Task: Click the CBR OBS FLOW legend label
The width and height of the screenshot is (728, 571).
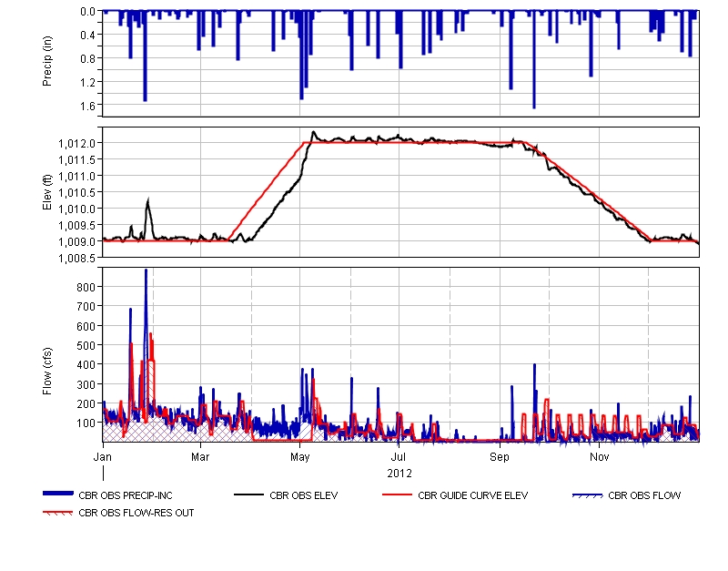Action: click(x=644, y=495)
